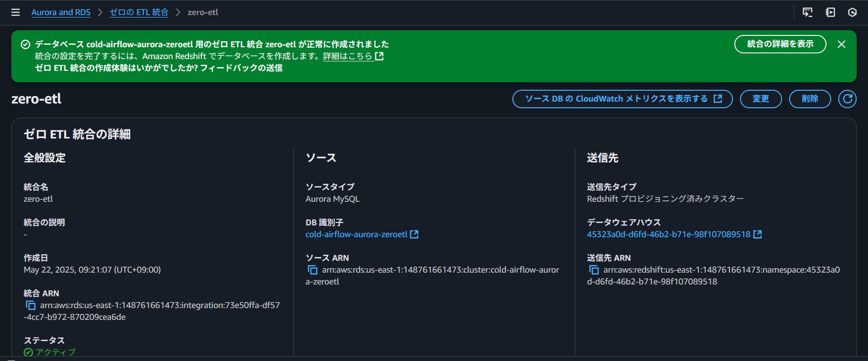
Task: Go to Aurora and RDS breadcrumb
Action: pos(61,12)
